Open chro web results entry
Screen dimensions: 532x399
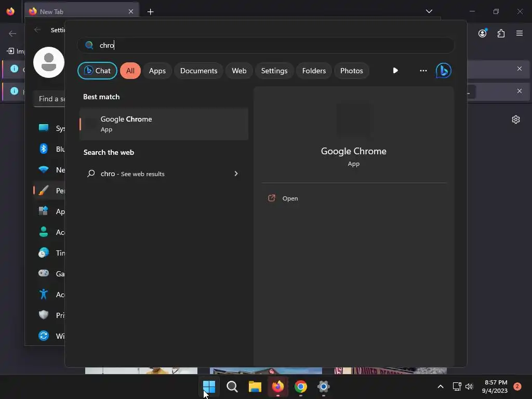click(164, 174)
